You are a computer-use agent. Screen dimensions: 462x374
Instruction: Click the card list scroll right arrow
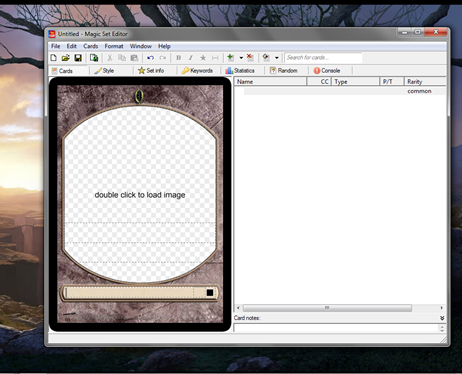pyautogui.click(x=442, y=308)
